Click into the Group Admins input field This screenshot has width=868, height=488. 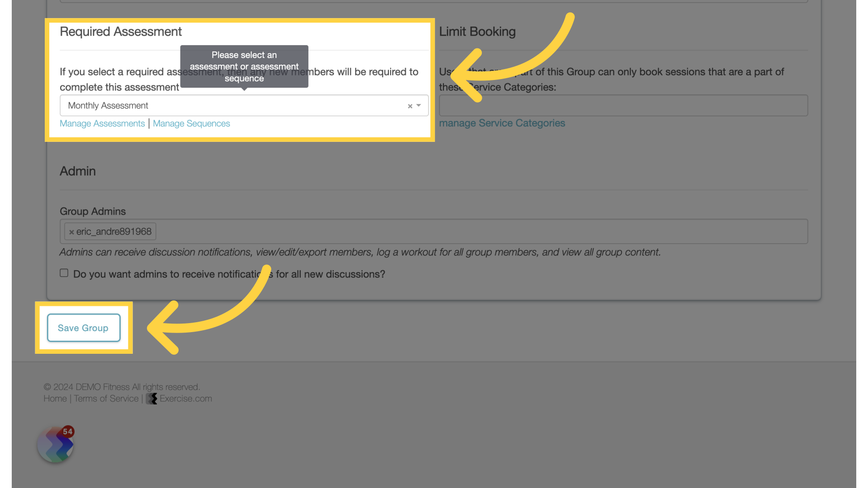(x=434, y=231)
